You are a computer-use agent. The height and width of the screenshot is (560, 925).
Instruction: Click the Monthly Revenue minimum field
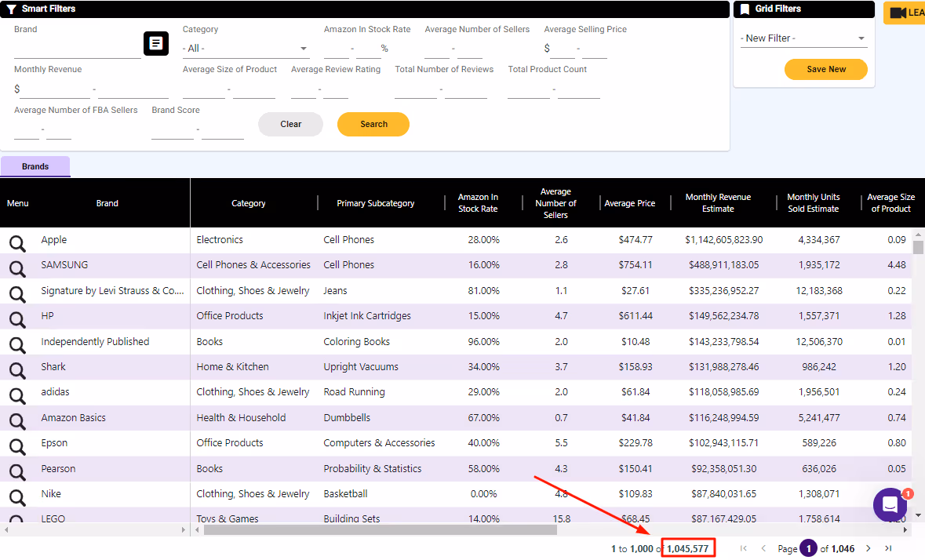point(56,89)
